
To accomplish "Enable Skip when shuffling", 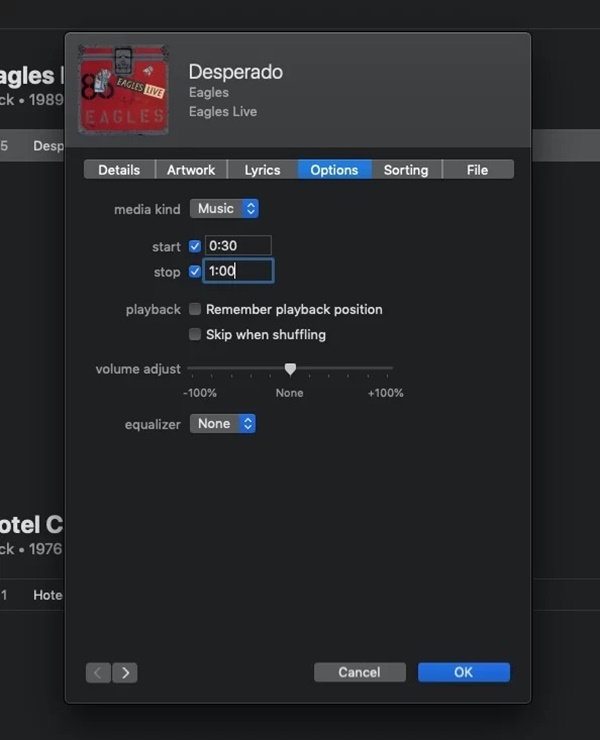I will 195,334.
